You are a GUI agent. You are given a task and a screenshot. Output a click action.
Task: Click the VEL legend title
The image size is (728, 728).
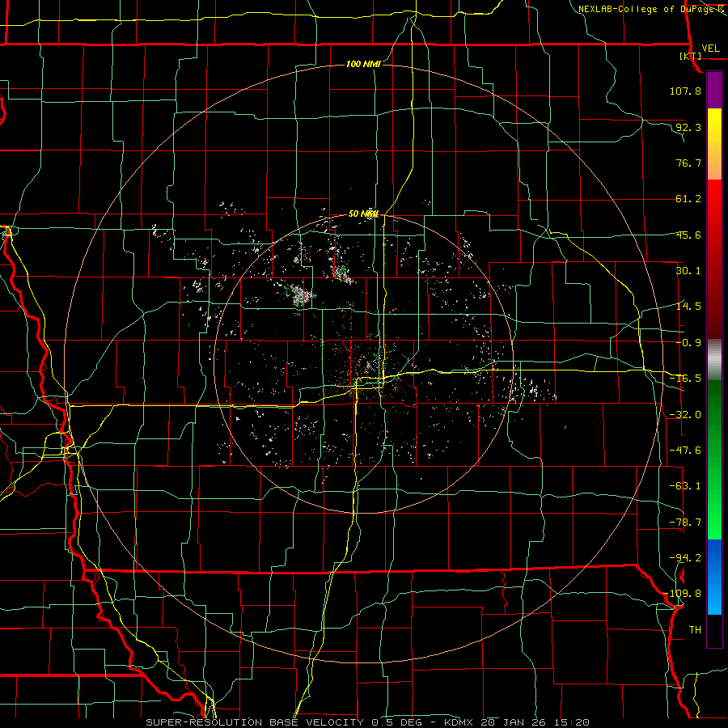tap(710, 49)
